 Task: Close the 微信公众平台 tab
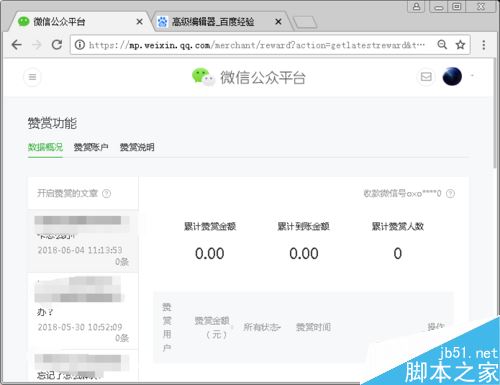pos(140,22)
